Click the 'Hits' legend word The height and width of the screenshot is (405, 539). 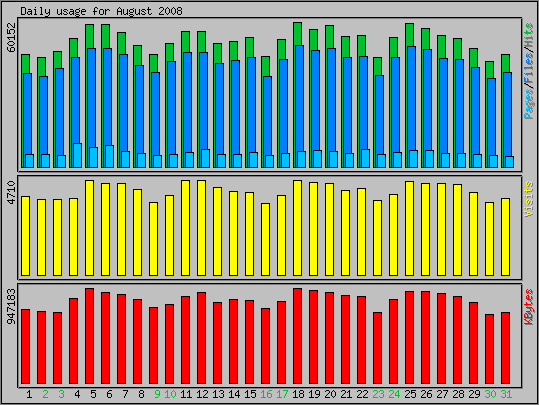coord(529,35)
